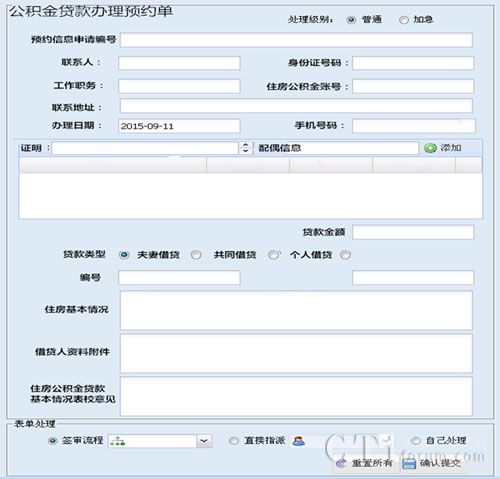This screenshot has width=500, height=479.
Task: Click the 联系人 input field
Action: tap(179, 63)
